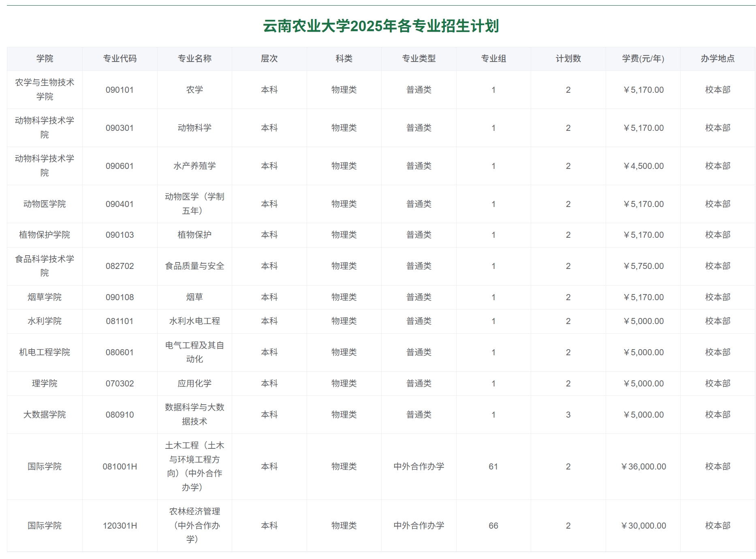Click the 数据科学与大数据技术 major cell
This screenshot has width=756, height=559.
(194, 414)
